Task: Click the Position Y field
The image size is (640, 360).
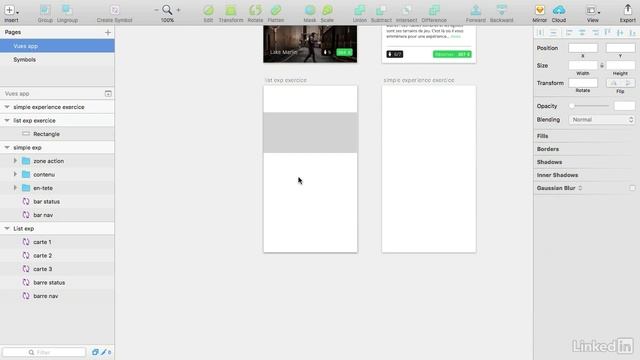Action: pyautogui.click(x=620, y=48)
